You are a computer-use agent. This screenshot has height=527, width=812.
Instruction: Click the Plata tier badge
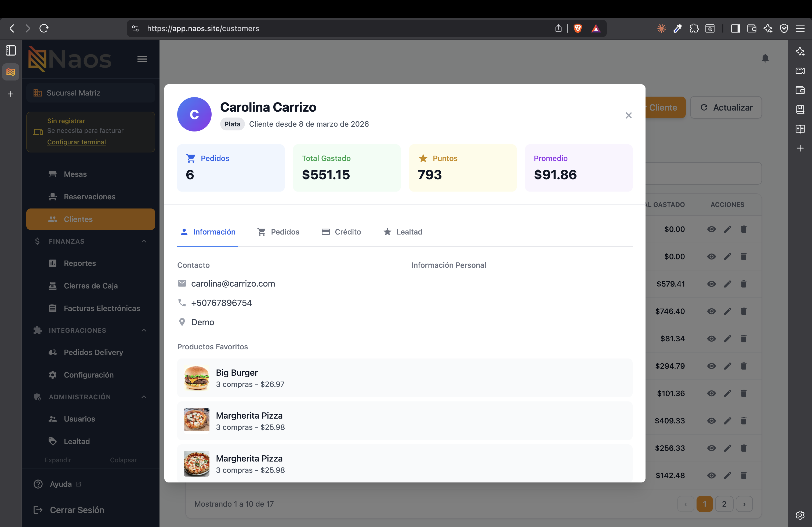(232, 124)
